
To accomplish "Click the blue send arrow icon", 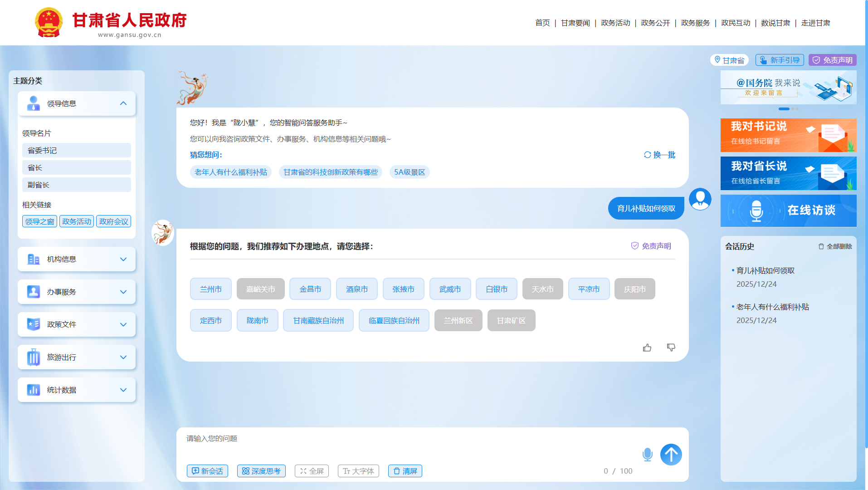I will click(x=671, y=454).
